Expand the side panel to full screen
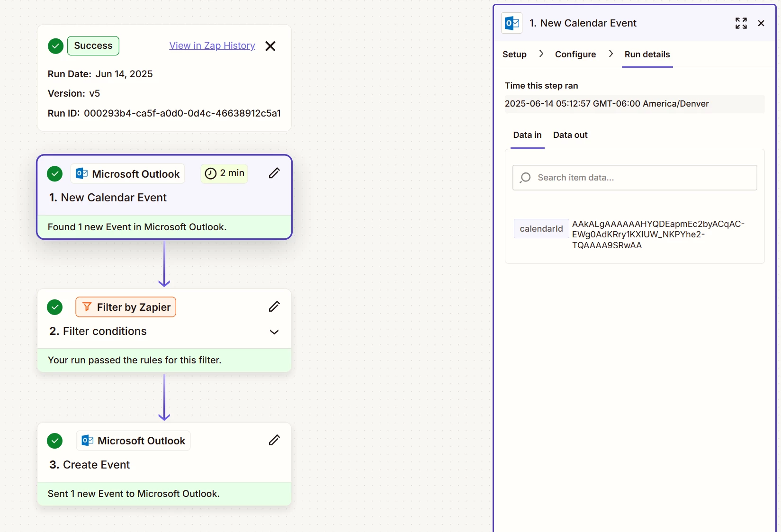Image resolution: width=781 pixels, height=532 pixels. (741, 23)
